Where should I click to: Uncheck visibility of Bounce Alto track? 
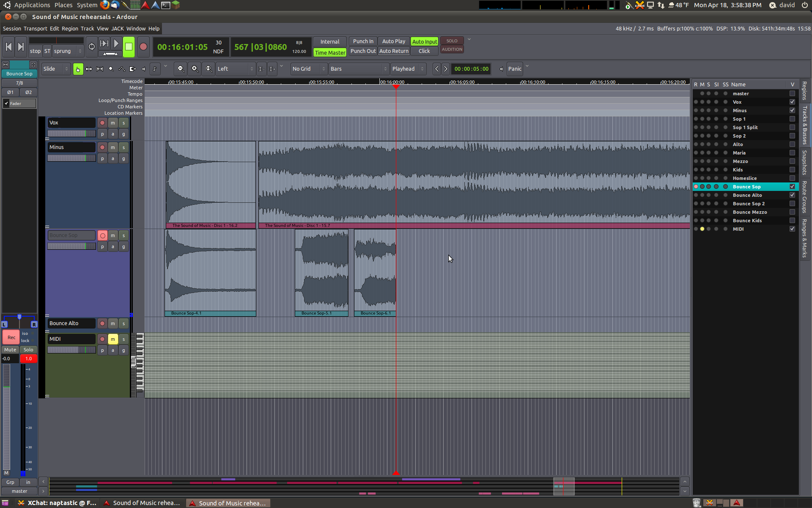click(x=792, y=195)
